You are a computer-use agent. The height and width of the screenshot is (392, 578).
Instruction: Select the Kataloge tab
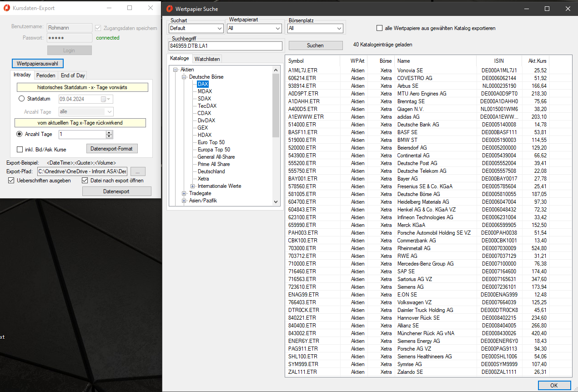[180, 59]
